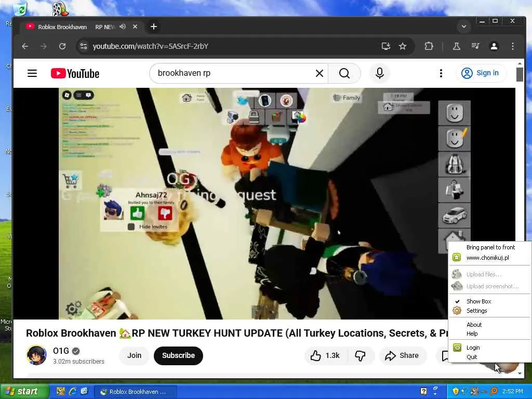The width and height of the screenshot is (532, 399).
Task: Activate Roblox Brookhaven taskbar button
Action: pos(136,392)
